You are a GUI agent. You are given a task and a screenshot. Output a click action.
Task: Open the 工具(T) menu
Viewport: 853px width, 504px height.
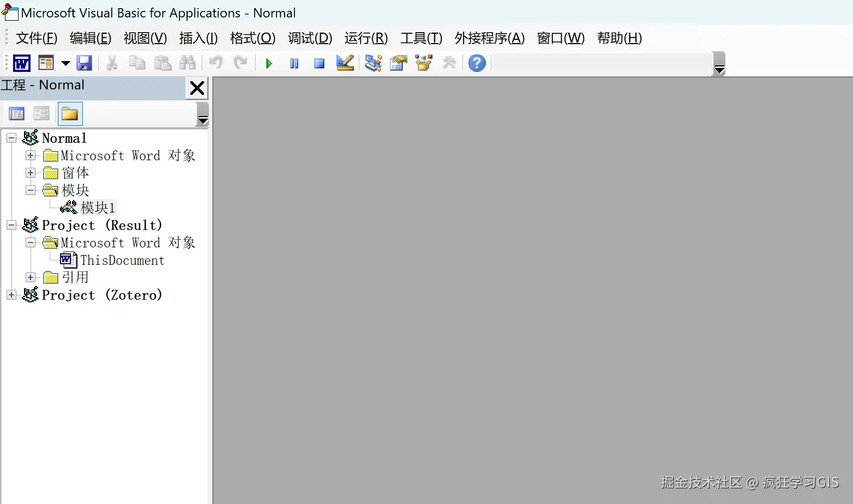click(421, 38)
